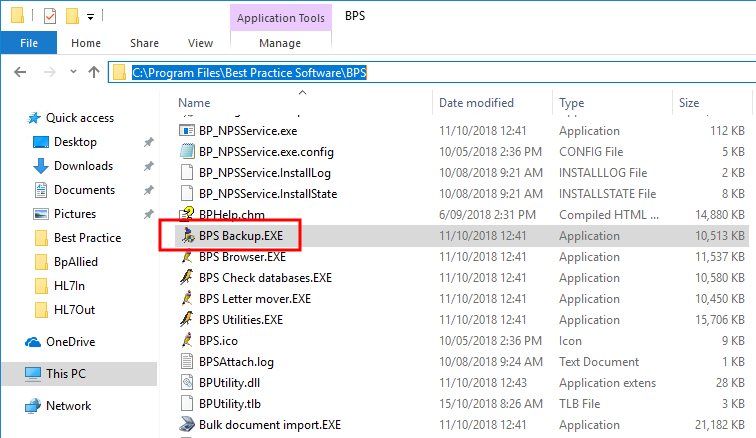This screenshot has height=438, width=756.
Task: Click the BPHelp.chm help file icon
Action: coord(187,214)
